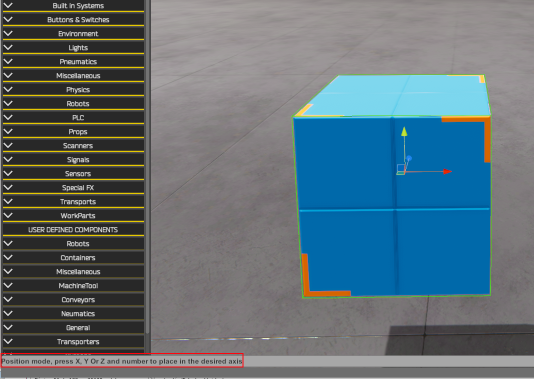
Task: Click the blue Z-axis gizmo handle
Action: click(409, 158)
